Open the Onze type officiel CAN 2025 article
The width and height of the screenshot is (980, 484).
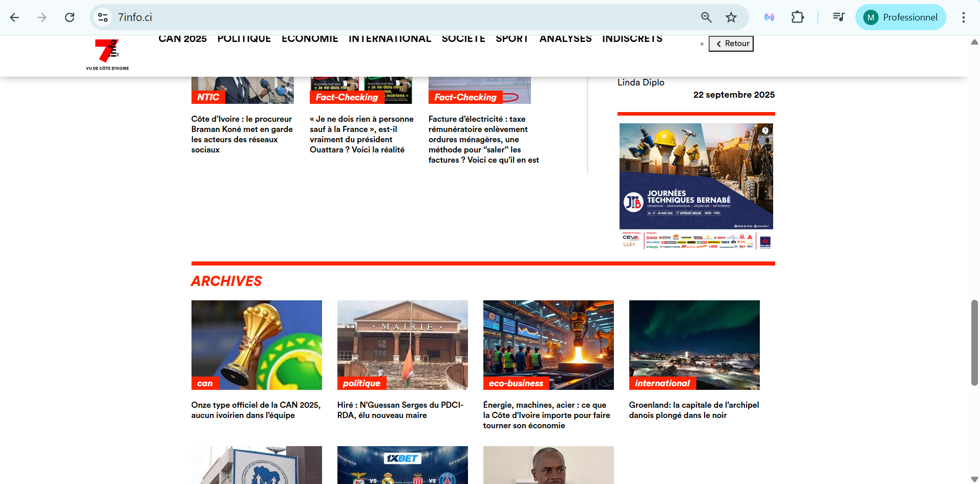(256, 410)
